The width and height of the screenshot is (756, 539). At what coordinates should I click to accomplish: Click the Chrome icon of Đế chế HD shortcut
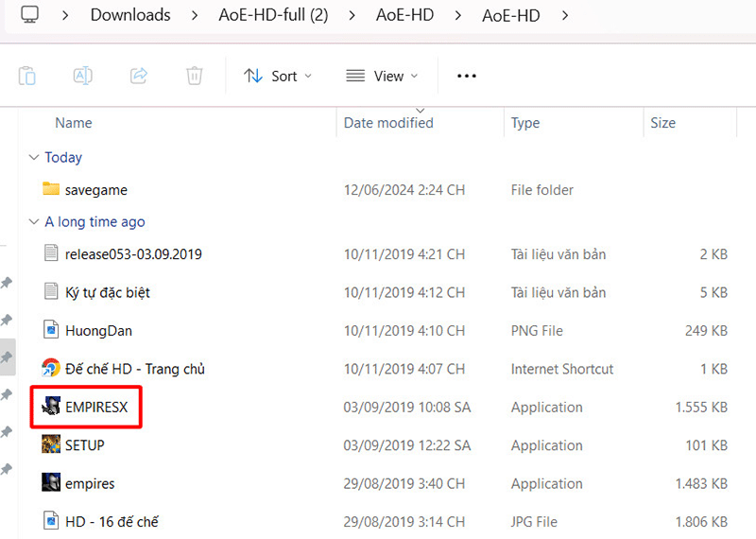[51, 369]
